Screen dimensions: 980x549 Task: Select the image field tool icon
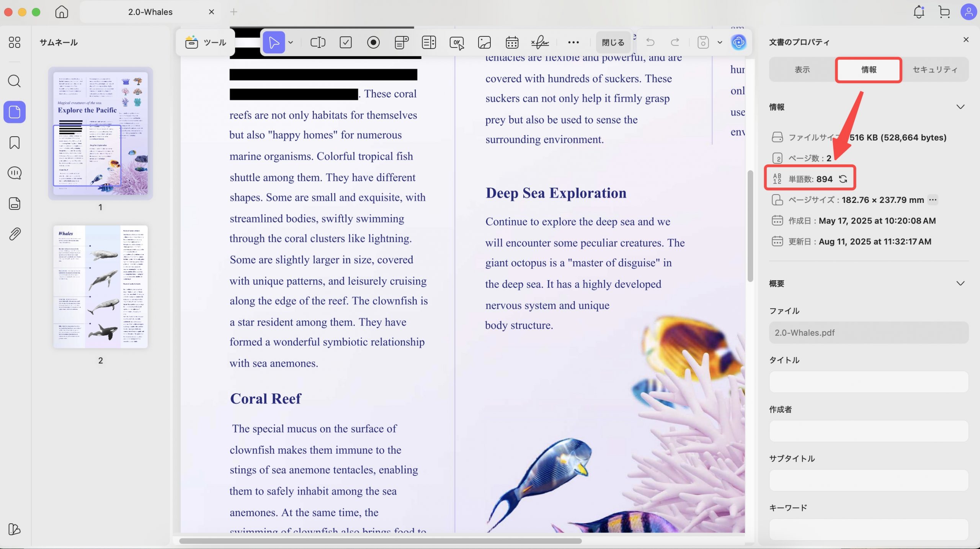[x=484, y=42]
